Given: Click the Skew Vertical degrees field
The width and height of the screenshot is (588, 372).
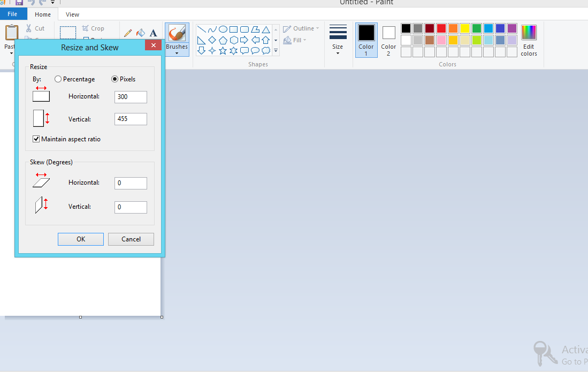Looking at the screenshot, I should 131,207.
